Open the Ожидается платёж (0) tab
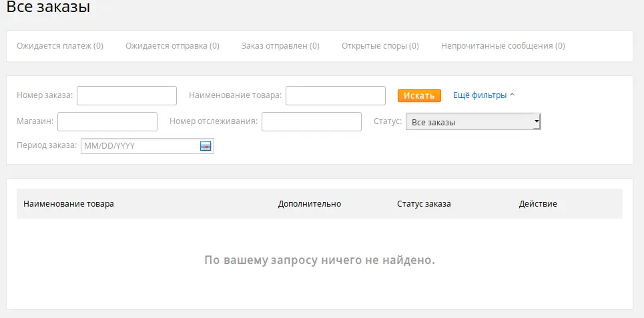This screenshot has height=318, width=644. point(60,46)
